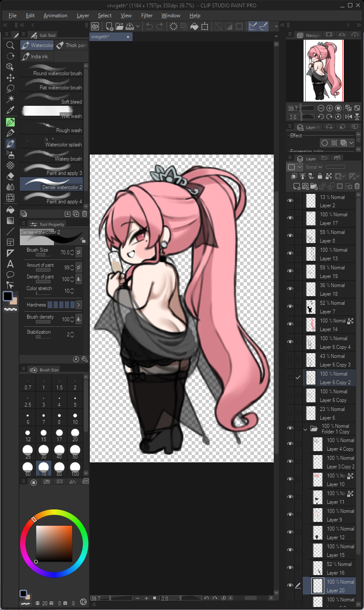Toggle visibility of Layer 14

[x=290, y=325]
